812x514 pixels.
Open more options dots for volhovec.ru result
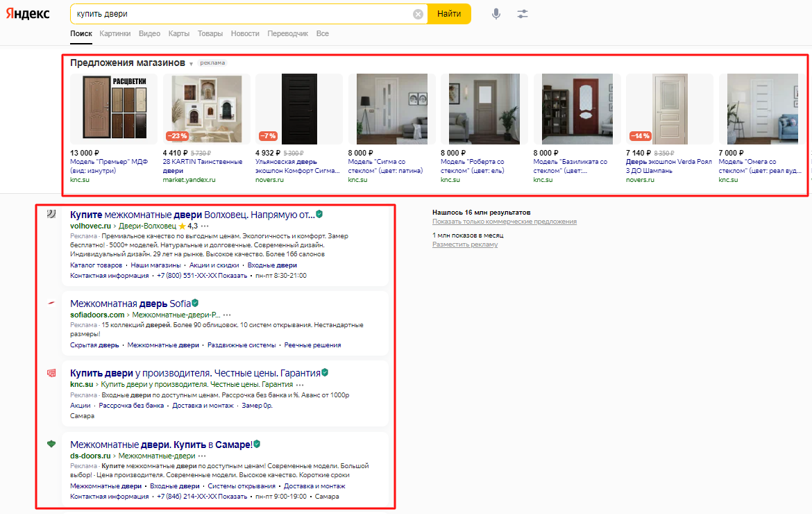tap(205, 226)
